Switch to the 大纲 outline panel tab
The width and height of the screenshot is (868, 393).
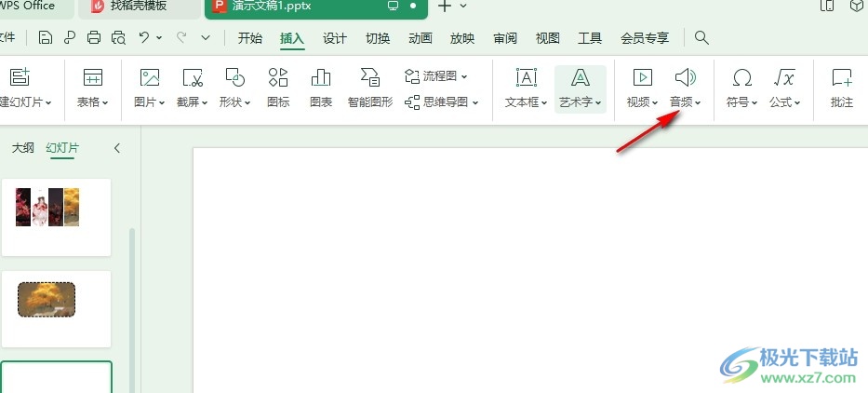coord(22,147)
